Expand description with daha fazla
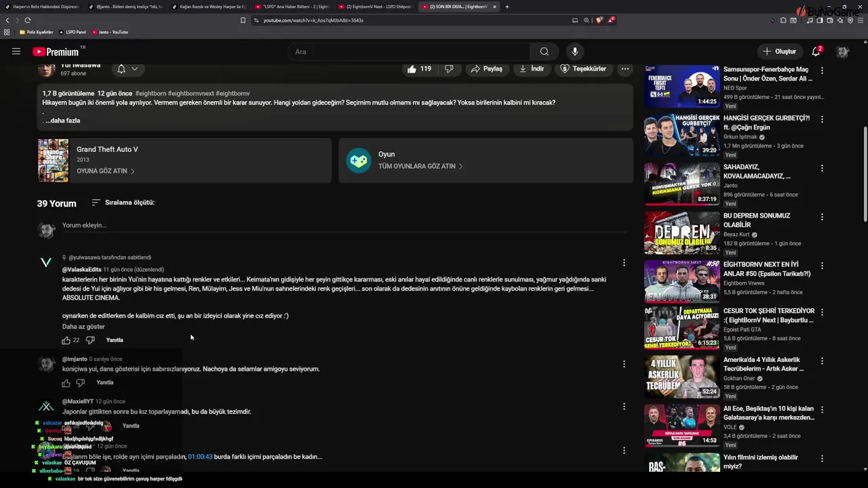This screenshot has width=868, height=488. (64, 121)
